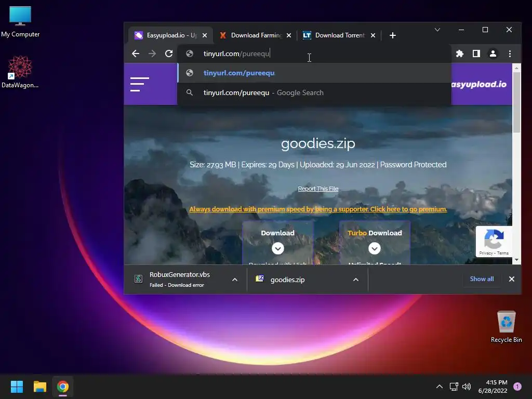Click the go premium supporter link
The image size is (532, 399).
point(318,209)
